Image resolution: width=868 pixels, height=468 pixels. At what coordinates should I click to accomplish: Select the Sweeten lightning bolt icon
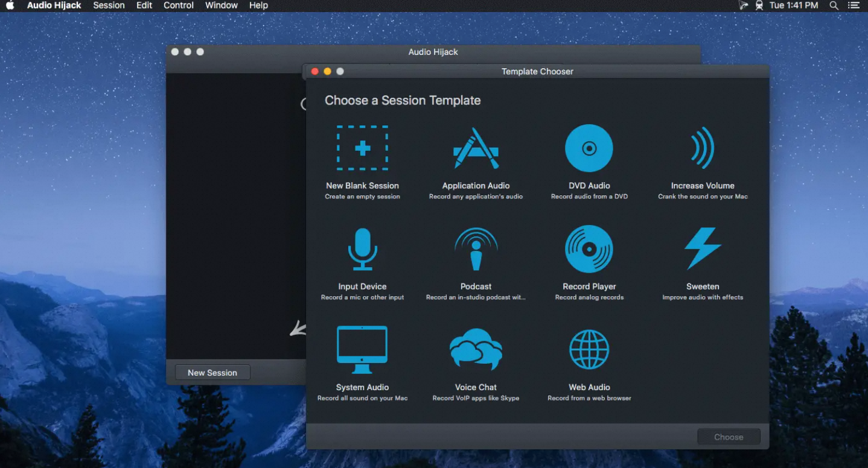click(x=703, y=248)
